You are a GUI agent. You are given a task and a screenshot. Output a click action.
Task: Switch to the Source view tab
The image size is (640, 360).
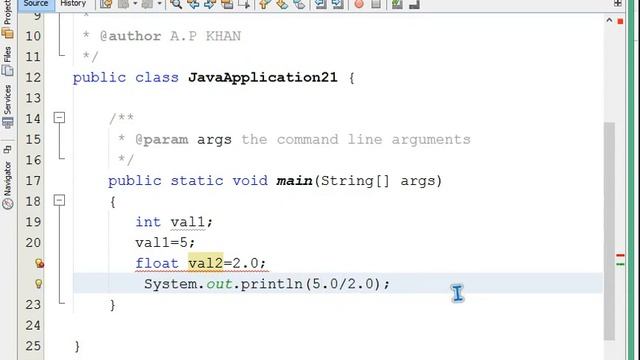36,4
